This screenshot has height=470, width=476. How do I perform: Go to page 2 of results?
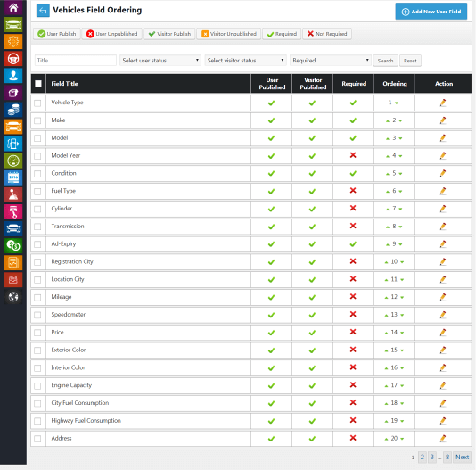point(422,457)
